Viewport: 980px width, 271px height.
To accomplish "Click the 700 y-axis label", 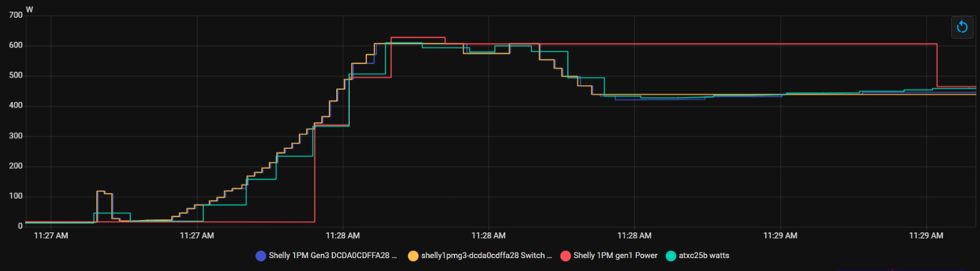I will tap(16, 15).
